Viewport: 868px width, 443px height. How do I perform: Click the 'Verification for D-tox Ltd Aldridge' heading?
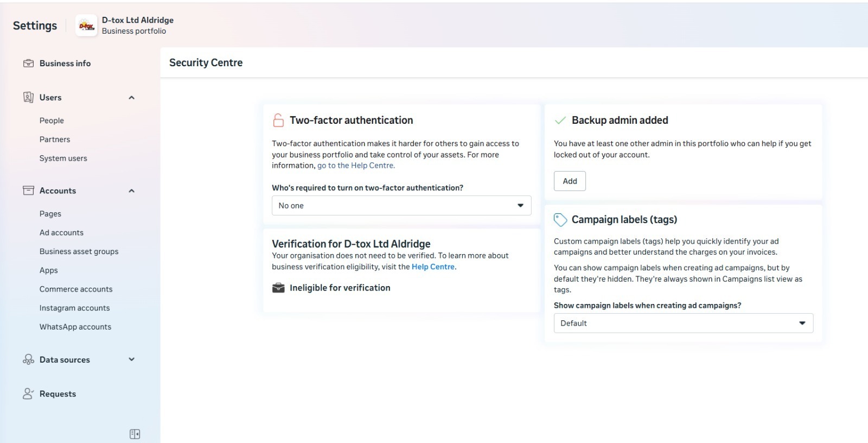(351, 244)
